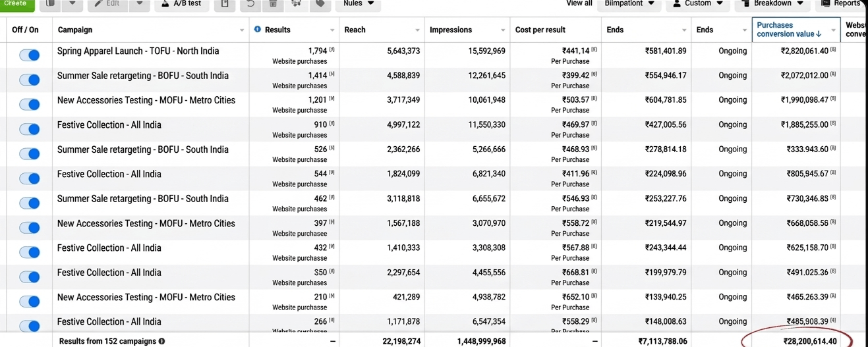Click the Duplicate campaign icon in toolbar
The width and height of the screenshot is (868, 347).
coord(51,4)
